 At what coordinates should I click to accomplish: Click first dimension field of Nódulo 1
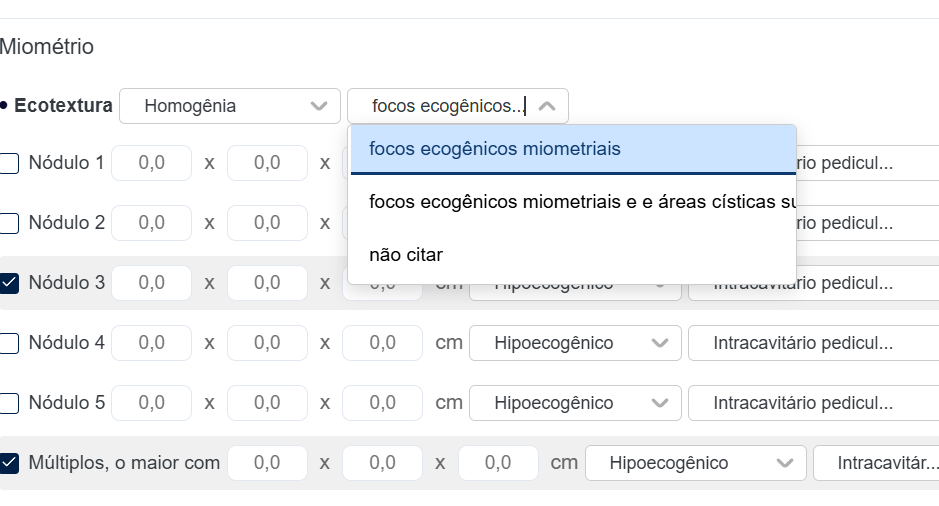pyautogui.click(x=151, y=163)
